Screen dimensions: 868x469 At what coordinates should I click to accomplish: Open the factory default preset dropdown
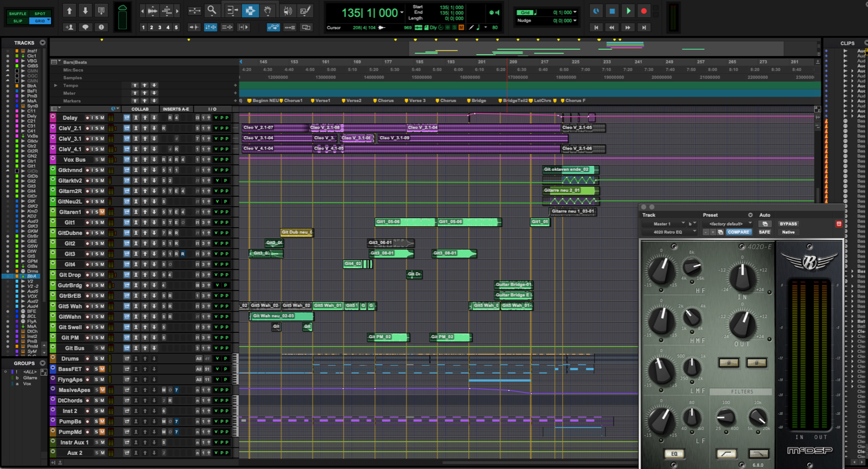click(726, 224)
